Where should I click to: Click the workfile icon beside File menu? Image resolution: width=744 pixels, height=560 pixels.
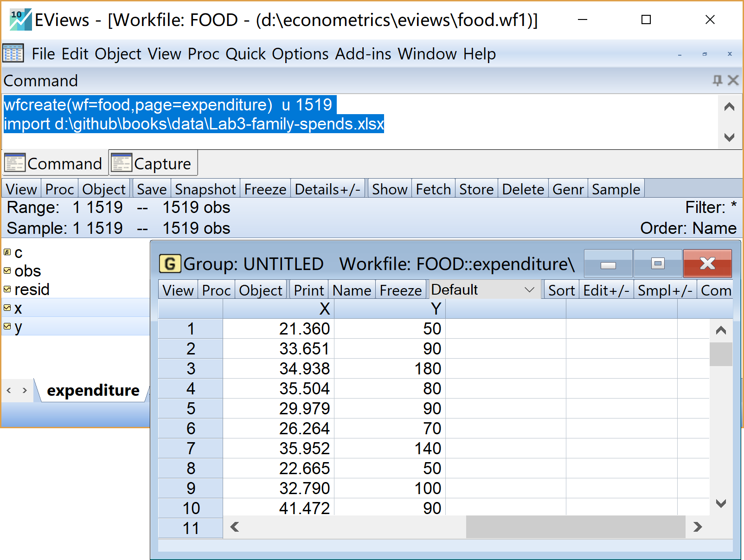coord(13,53)
